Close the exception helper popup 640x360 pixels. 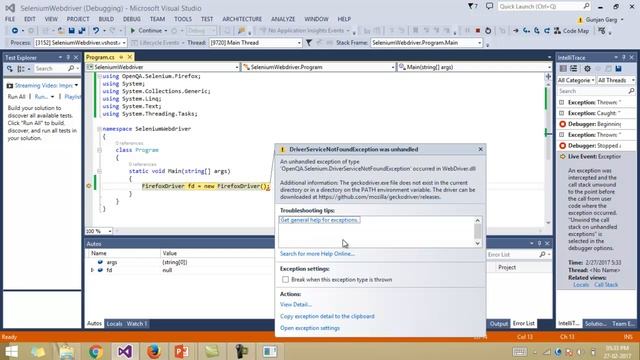[480, 149]
